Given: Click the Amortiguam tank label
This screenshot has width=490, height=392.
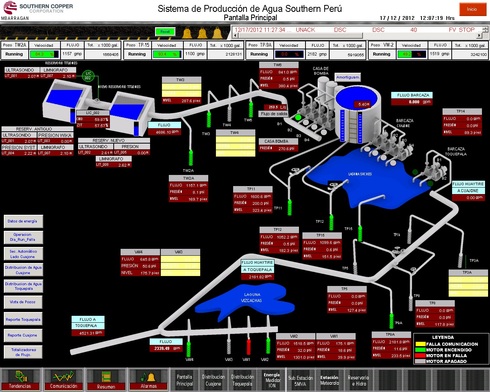Looking at the screenshot, I should click(x=348, y=77).
